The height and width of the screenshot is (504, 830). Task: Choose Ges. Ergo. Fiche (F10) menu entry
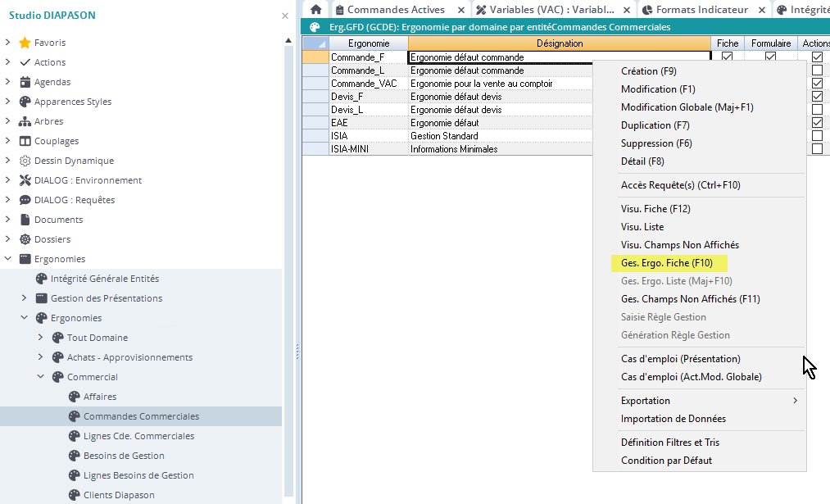click(667, 263)
